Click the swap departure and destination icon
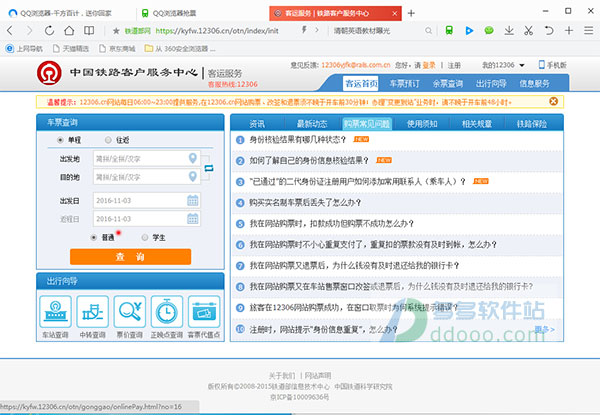 coord(209,168)
